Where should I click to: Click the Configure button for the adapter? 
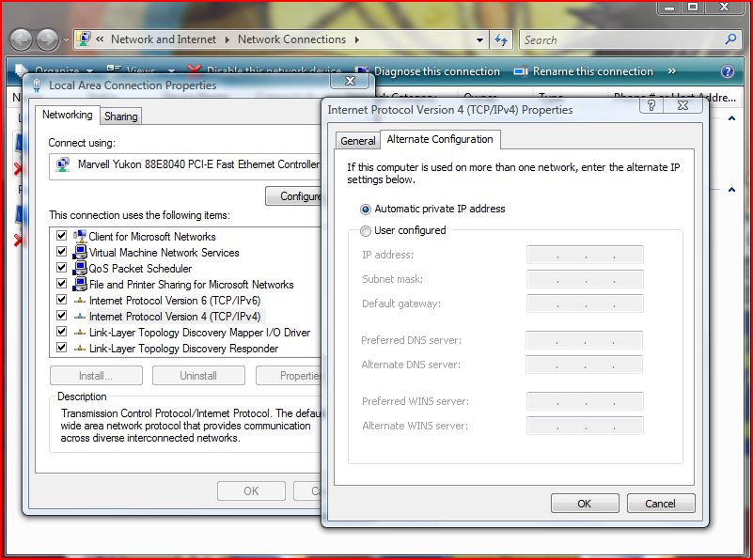click(x=294, y=196)
